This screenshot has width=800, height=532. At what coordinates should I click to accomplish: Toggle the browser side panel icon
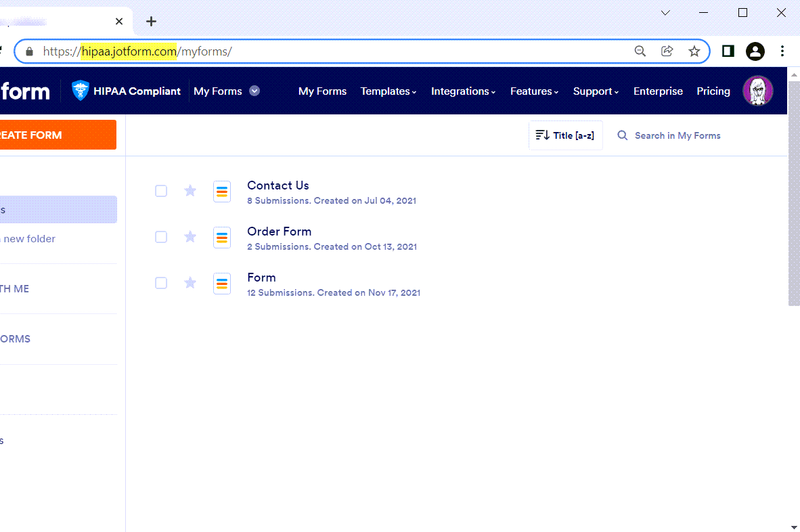728,51
